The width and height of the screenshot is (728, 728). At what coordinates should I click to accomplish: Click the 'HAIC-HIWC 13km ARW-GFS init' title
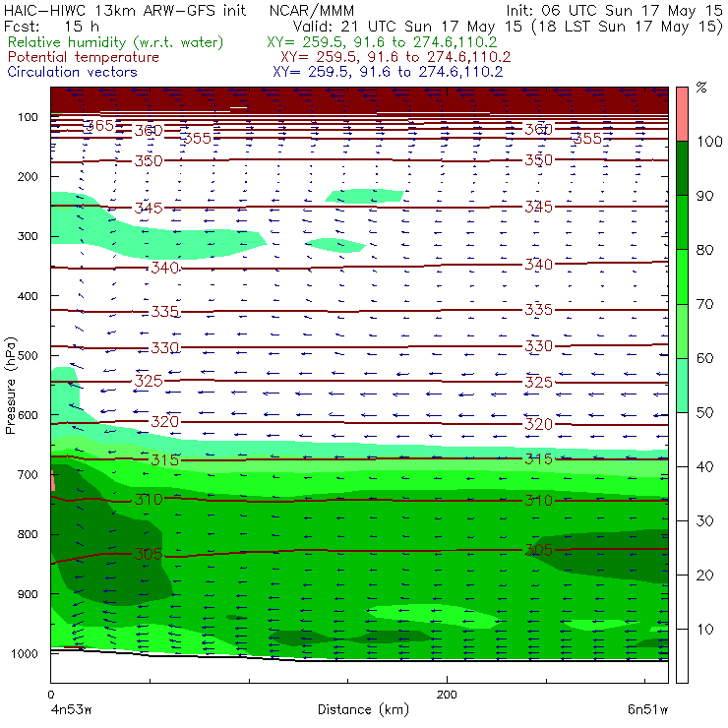(125, 10)
